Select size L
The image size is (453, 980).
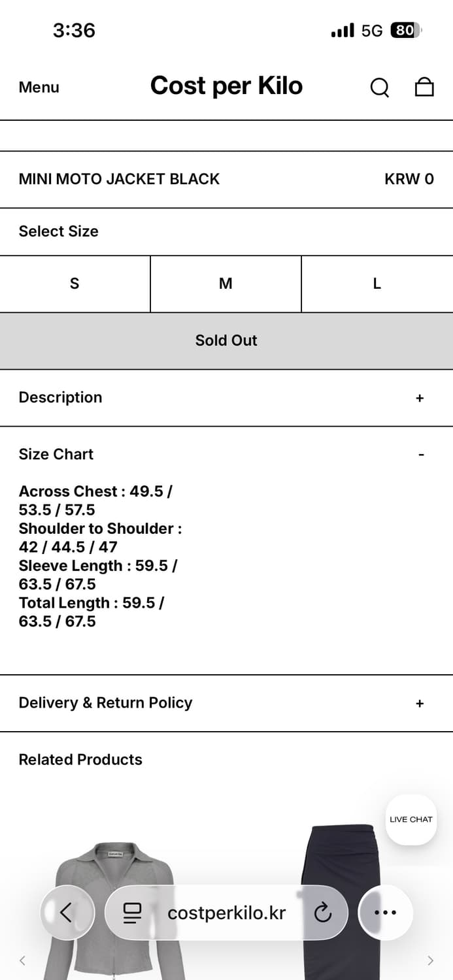point(377,284)
